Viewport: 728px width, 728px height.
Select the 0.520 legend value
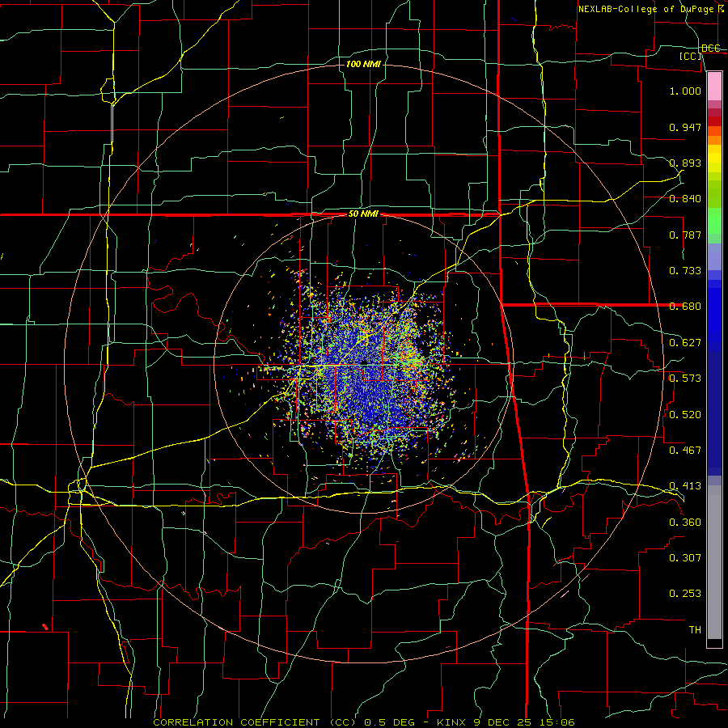[685, 415]
